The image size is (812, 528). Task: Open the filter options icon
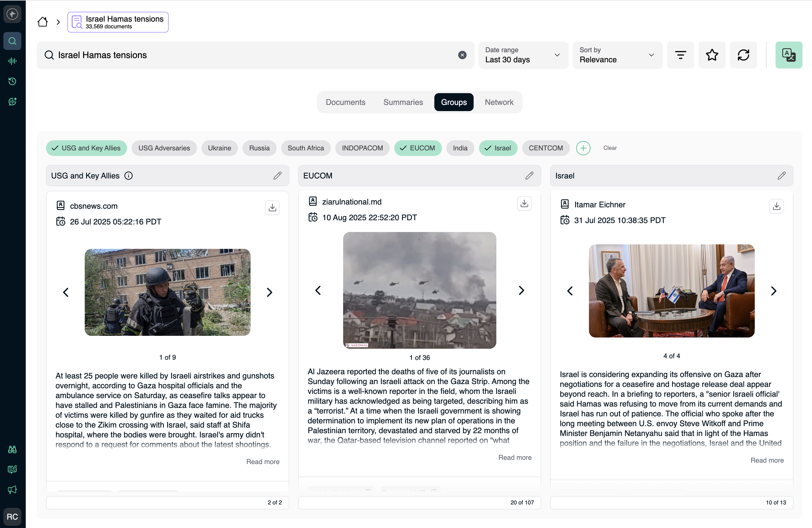(x=680, y=55)
